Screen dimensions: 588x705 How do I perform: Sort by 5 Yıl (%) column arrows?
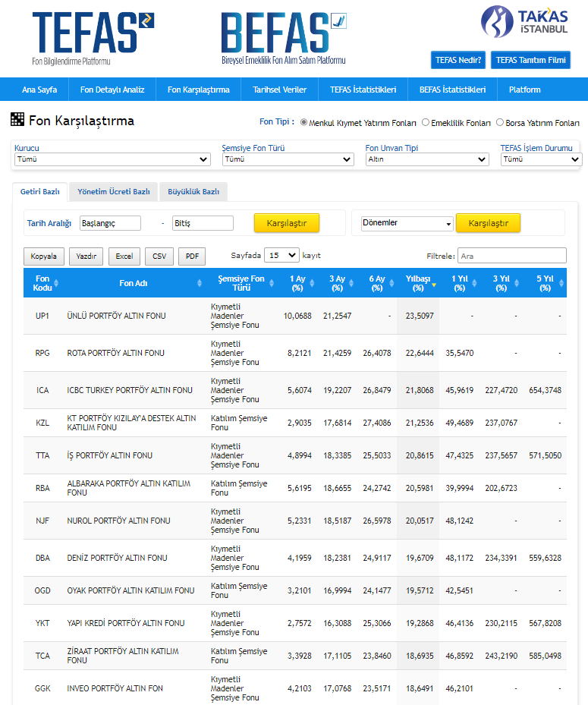pos(561,283)
